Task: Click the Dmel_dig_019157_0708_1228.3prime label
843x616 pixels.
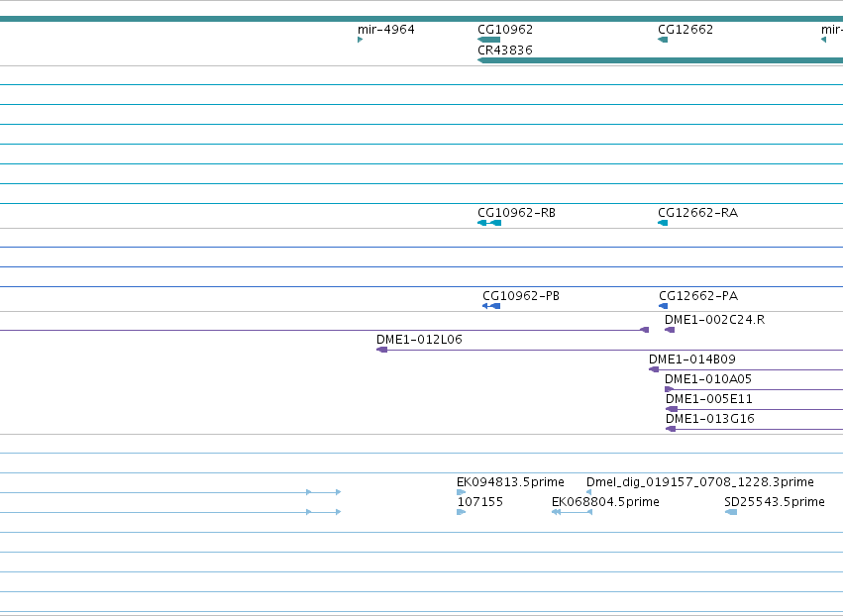Action: pos(700,481)
